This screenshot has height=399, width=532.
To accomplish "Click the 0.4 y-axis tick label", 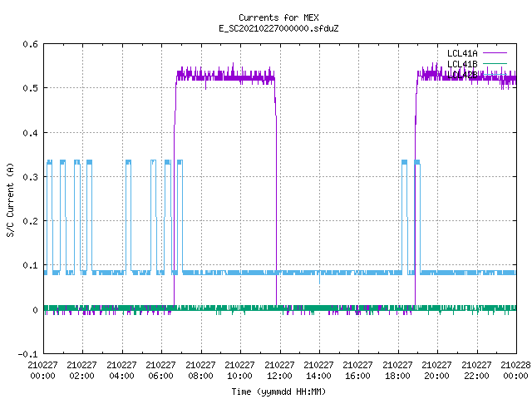I will [x=30, y=133].
